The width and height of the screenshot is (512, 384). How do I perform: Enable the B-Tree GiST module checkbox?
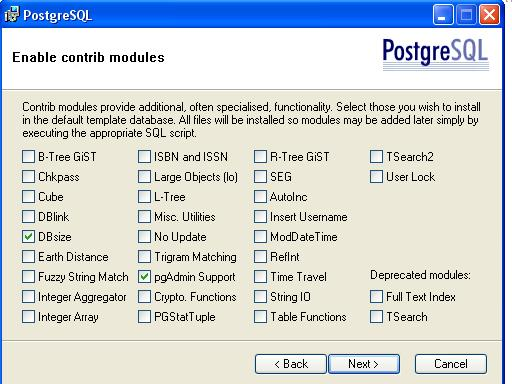pyautogui.click(x=28, y=157)
